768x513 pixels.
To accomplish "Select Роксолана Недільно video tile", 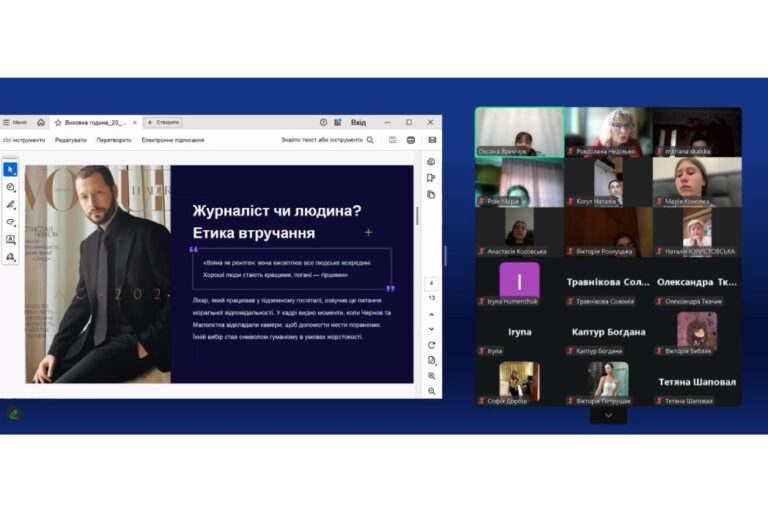I will [608, 132].
